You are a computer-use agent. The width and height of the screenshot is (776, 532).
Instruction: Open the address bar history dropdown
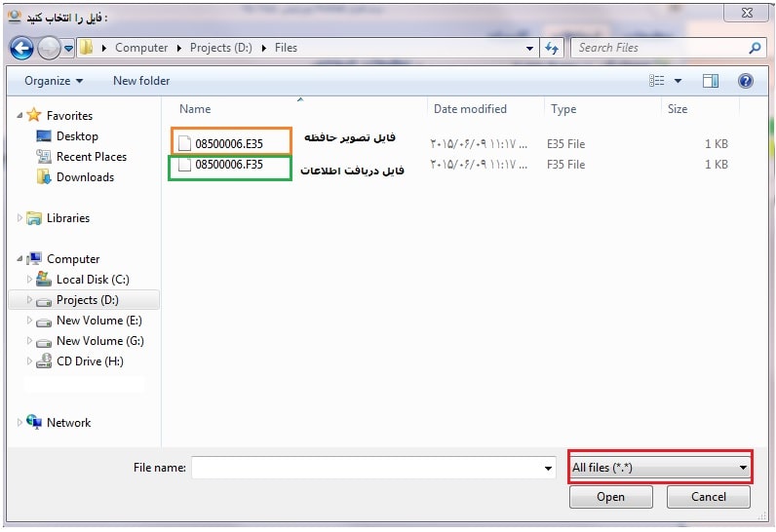click(529, 48)
